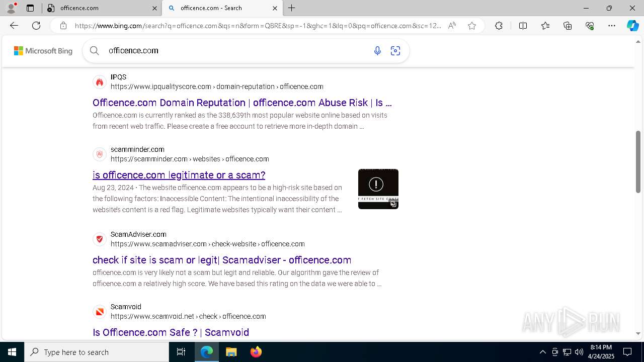Screen dimensions: 644x362
Task: Open a new tab with plus button
Action: point(292,8)
